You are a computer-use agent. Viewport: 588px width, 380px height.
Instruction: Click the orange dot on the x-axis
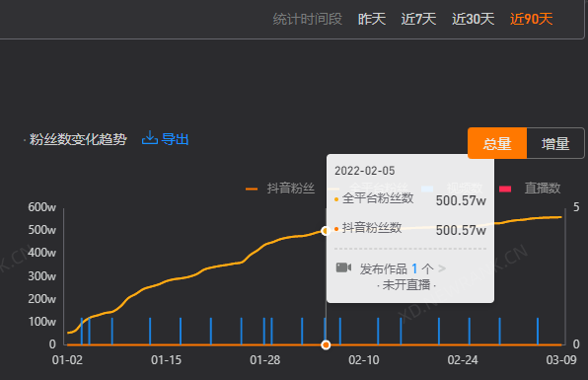click(326, 344)
